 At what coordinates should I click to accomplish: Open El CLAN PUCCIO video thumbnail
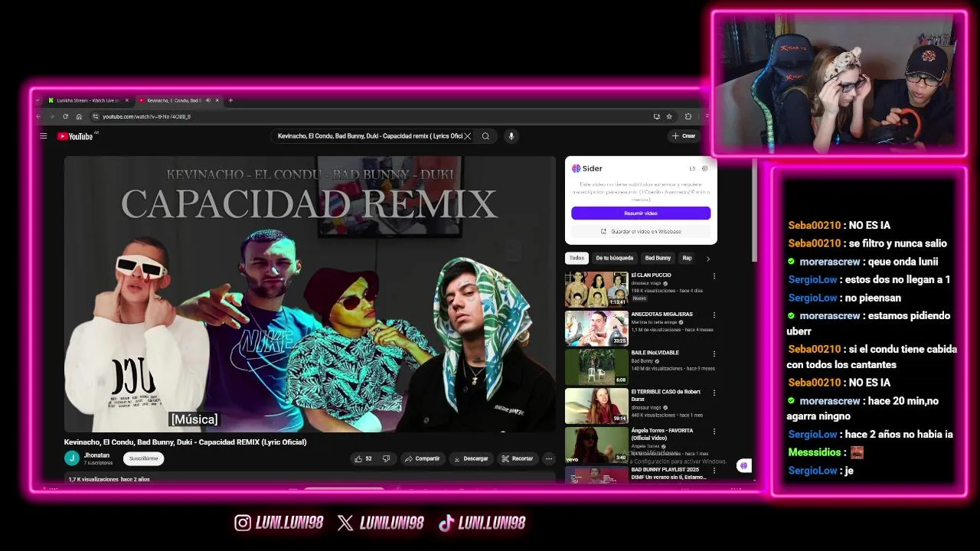pos(596,289)
